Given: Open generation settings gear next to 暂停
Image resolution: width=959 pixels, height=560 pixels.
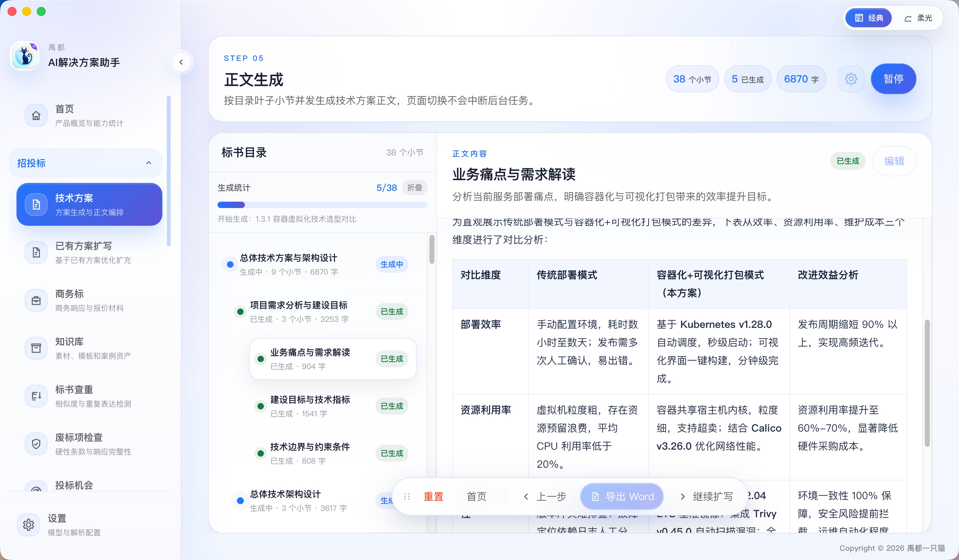Looking at the screenshot, I should point(851,79).
